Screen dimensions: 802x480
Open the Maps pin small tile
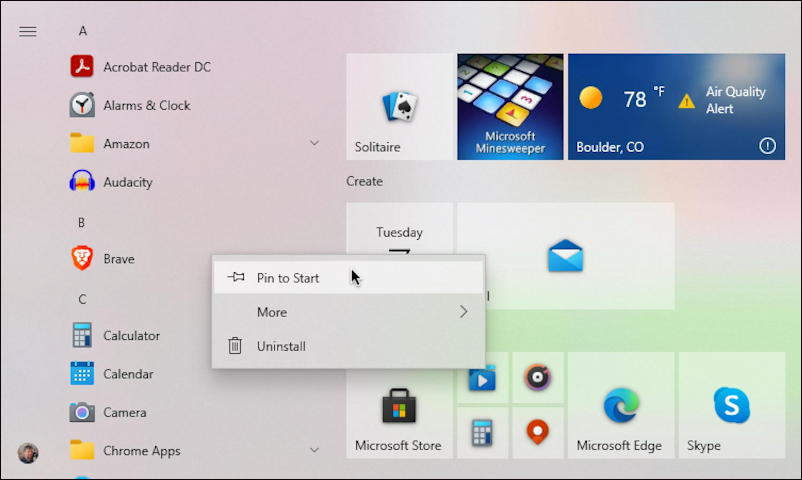[538, 433]
